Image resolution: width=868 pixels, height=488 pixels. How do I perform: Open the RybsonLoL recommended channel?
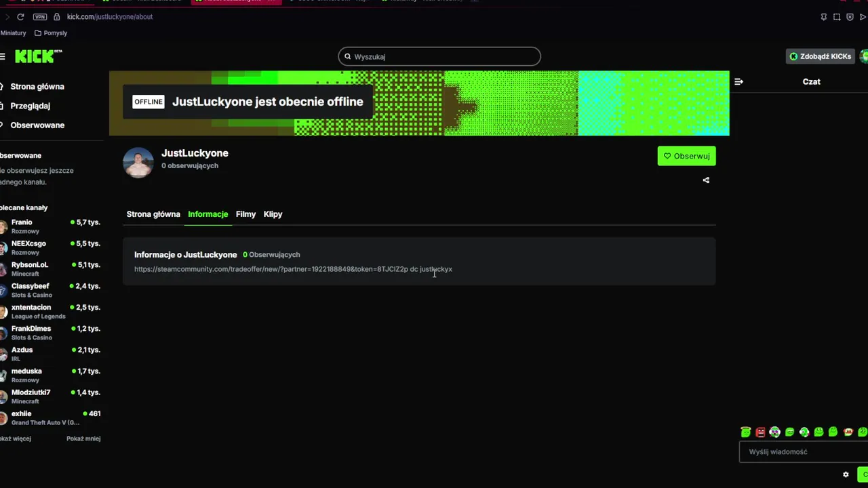(51, 269)
